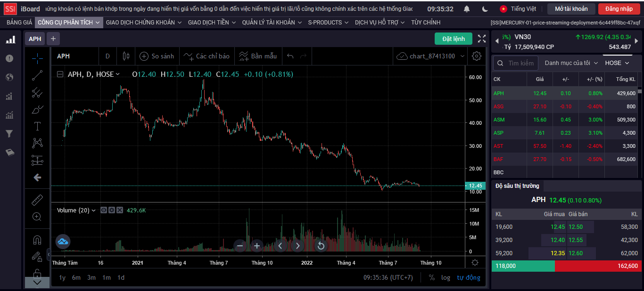Open HOSE exchange dropdown
This screenshot has height=291, width=644.
[617, 63]
